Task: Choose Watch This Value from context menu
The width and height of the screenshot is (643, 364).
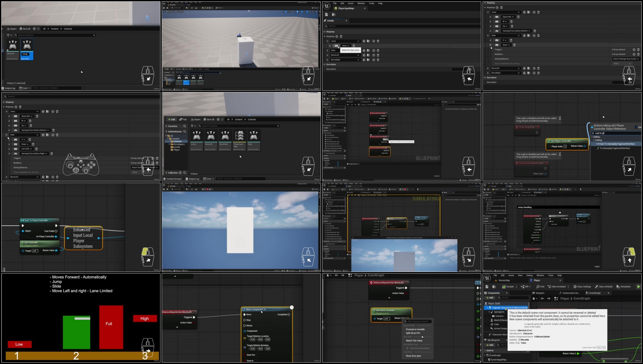Action: [x=414, y=341]
